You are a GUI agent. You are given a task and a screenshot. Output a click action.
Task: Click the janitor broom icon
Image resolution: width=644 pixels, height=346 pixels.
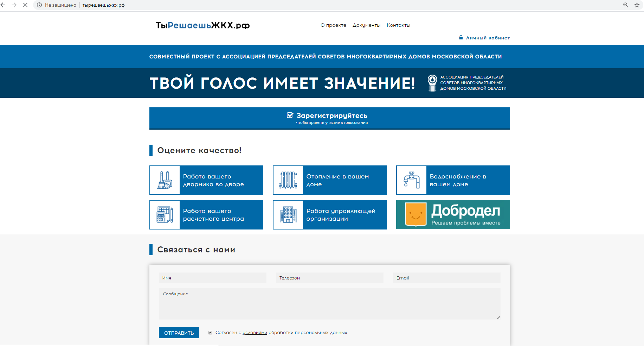(x=165, y=180)
